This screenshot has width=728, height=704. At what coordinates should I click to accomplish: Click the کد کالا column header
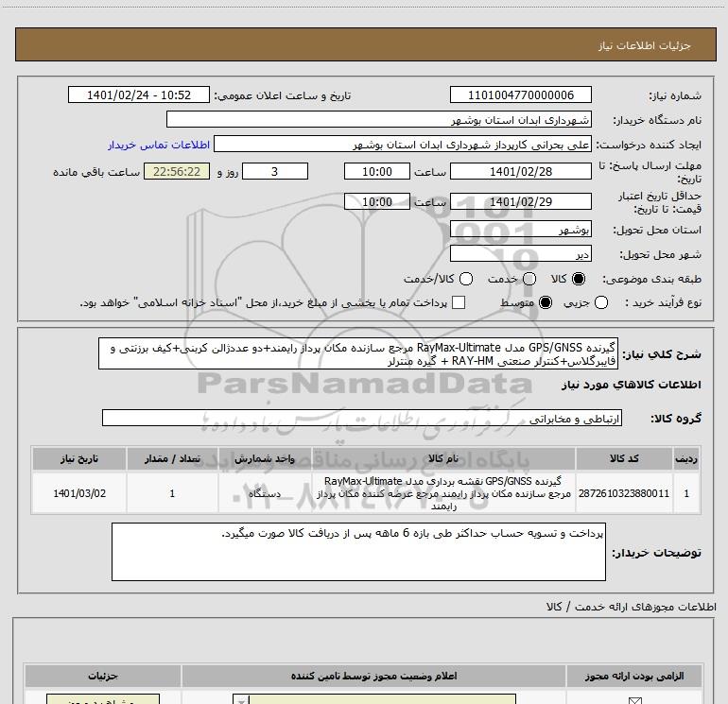pyautogui.click(x=624, y=458)
